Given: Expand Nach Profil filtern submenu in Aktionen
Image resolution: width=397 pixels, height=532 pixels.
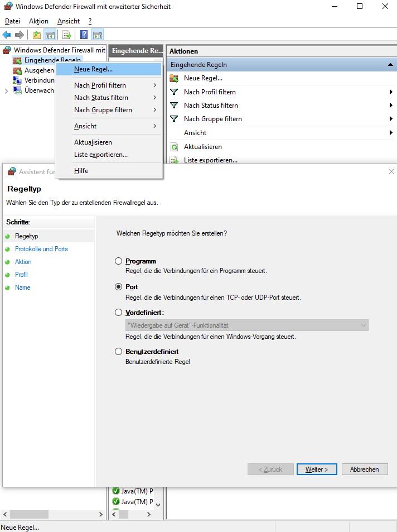Looking at the screenshot, I should pyautogui.click(x=391, y=92).
